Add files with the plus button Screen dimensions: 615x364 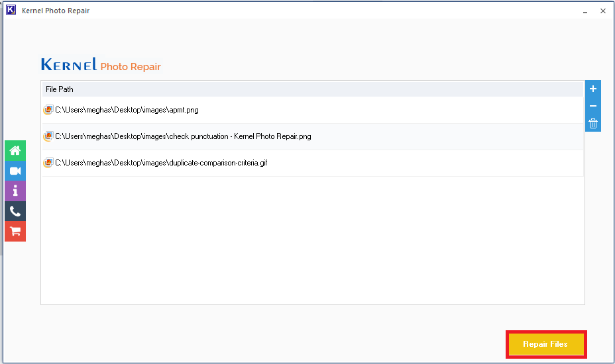click(593, 89)
